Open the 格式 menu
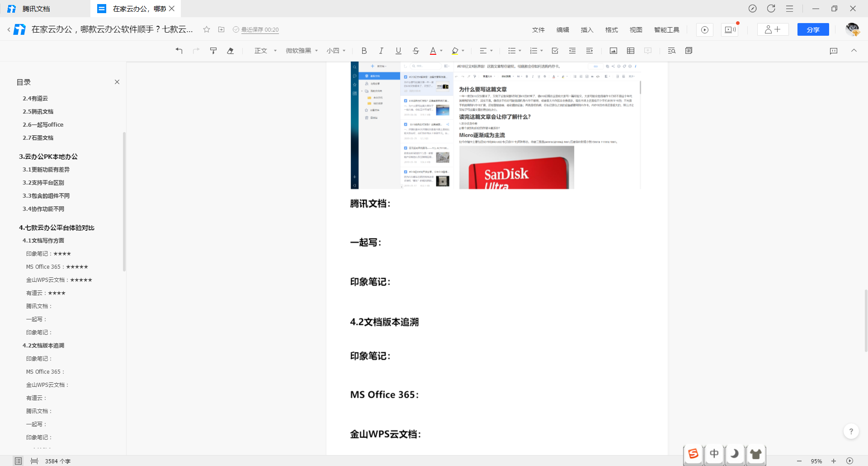Viewport: 868px width, 466px height. click(x=612, y=30)
